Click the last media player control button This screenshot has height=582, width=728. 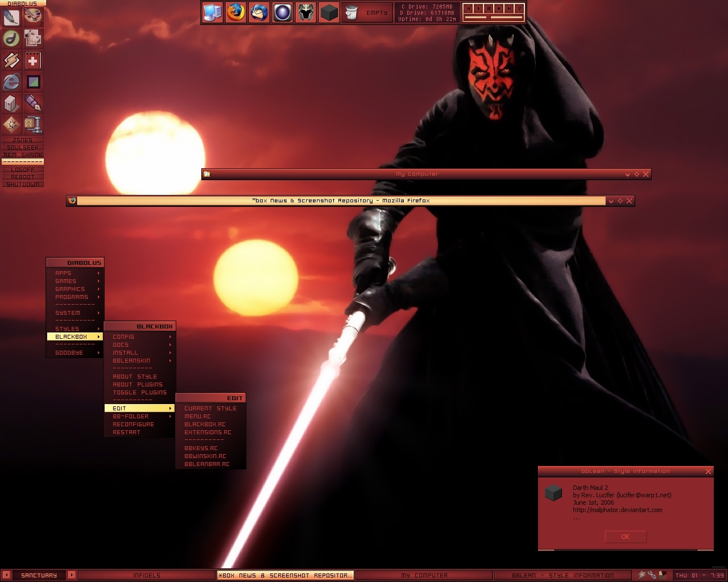click(519, 9)
